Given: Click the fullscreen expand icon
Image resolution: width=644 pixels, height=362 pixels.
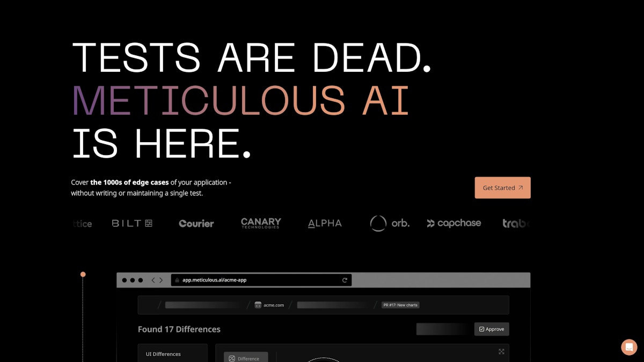Looking at the screenshot, I should (501, 352).
